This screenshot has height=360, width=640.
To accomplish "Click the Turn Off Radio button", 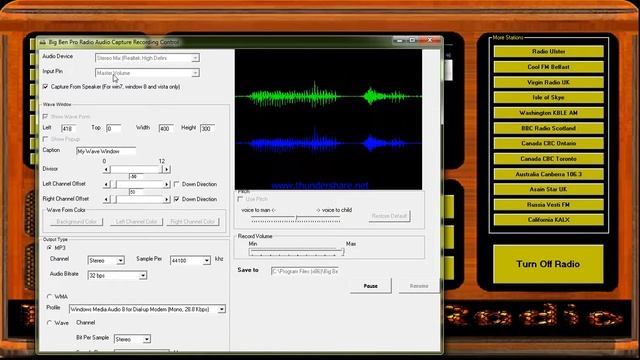I will 548,264.
